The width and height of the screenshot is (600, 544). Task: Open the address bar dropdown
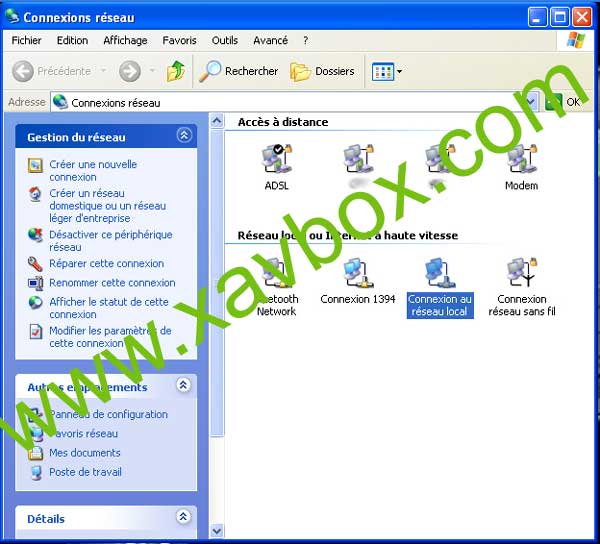[x=531, y=102]
